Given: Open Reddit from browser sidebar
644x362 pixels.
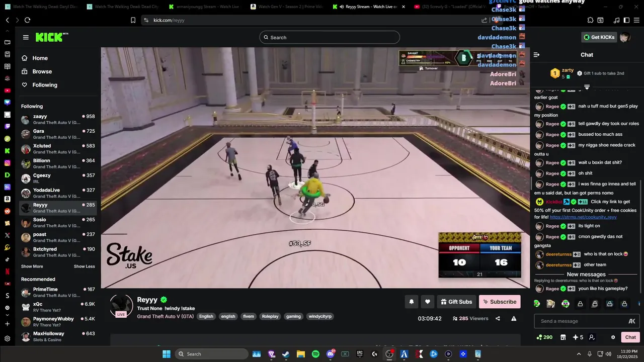Looking at the screenshot, I should click(7, 211).
